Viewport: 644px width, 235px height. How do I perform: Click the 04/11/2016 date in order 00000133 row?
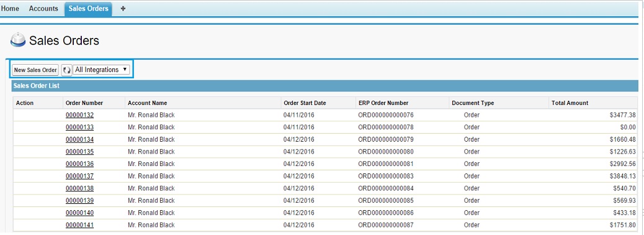(298, 127)
